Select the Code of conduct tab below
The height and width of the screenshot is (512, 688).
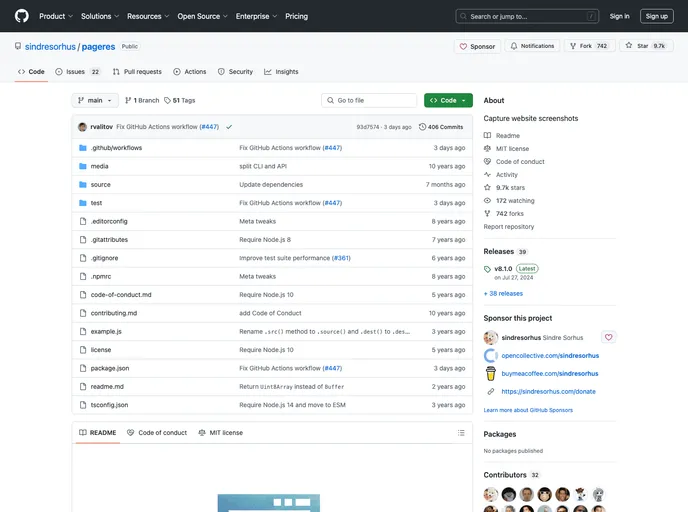click(157, 433)
